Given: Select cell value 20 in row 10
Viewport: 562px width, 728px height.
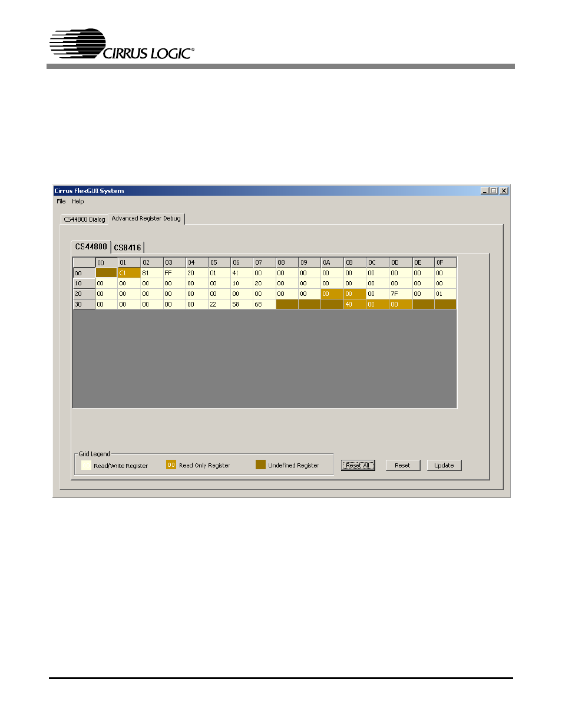Looking at the screenshot, I should pyautogui.click(x=265, y=284).
